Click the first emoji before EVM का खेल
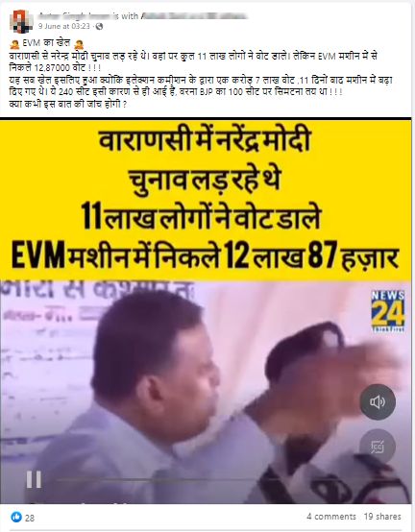The image size is (415, 532). pyautogui.click(x=14, y=44)
